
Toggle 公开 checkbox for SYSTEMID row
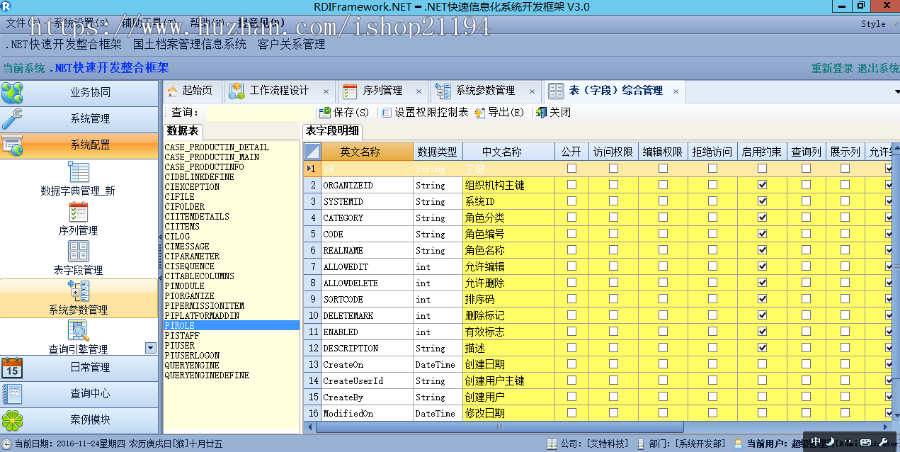click(572, 201)
